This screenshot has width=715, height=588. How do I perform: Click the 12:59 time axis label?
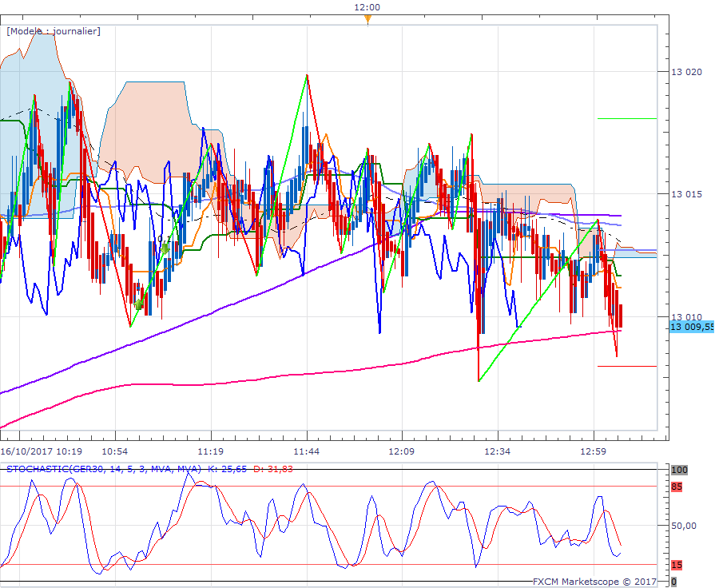pyautogui.click(x=594, y=451)
